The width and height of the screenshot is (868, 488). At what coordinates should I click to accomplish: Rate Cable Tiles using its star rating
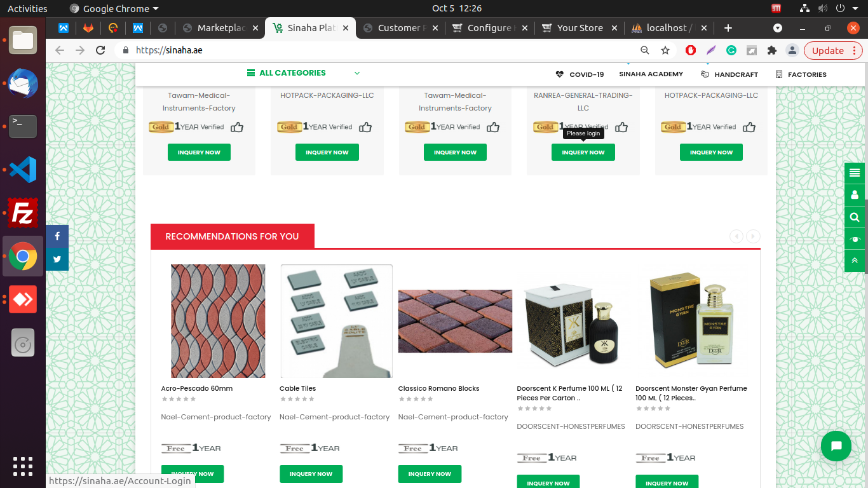[x=297, y=399]
